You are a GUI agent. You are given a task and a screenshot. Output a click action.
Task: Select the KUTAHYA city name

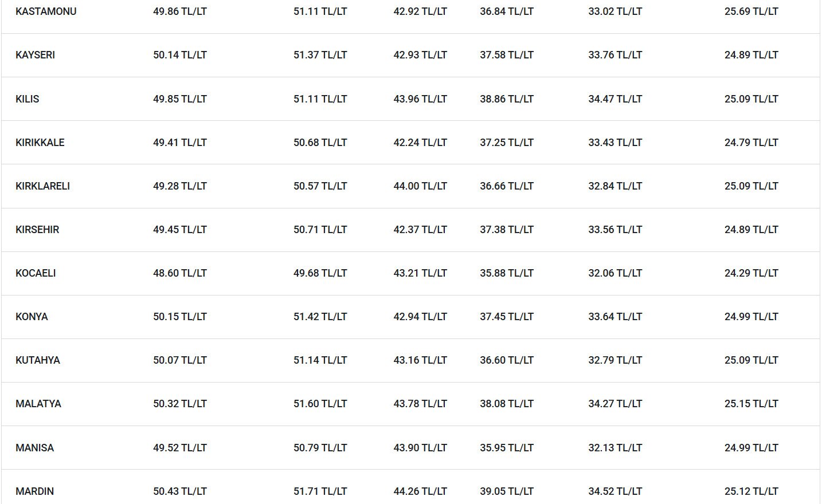click(x=38, y=360)
